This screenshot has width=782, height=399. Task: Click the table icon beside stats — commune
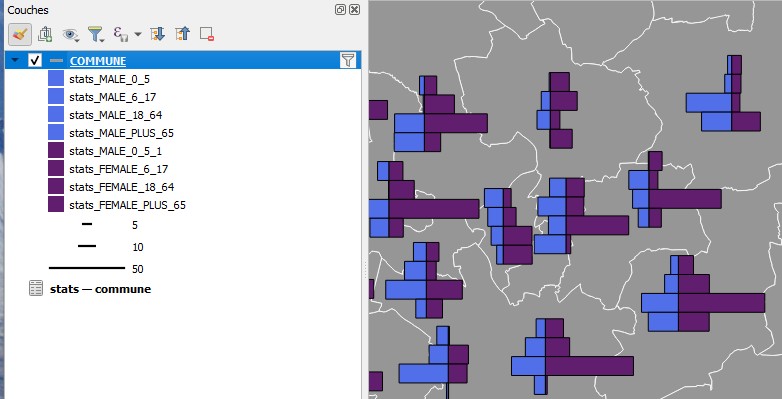click(x=36, y=288)
